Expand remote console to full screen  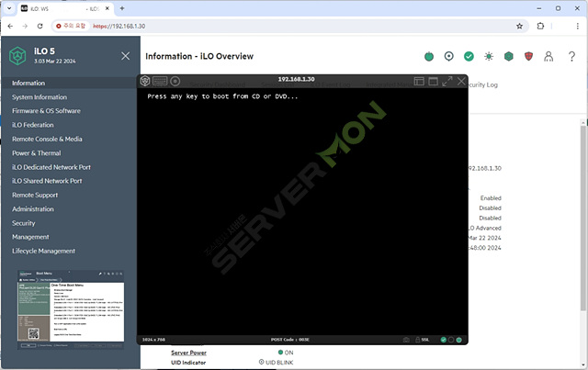(447, 81)
